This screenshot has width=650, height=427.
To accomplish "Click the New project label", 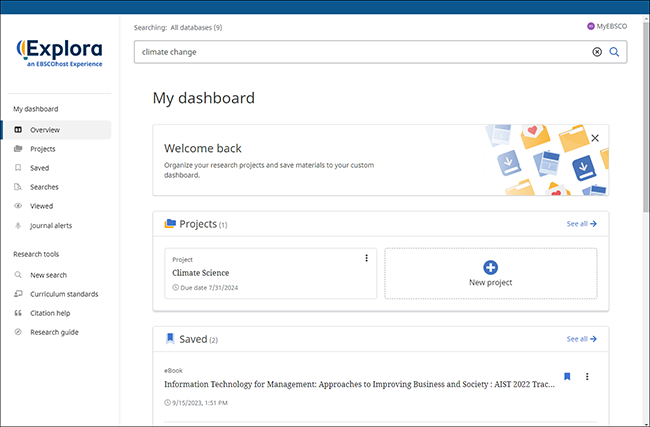I will [x=490, y=282].
